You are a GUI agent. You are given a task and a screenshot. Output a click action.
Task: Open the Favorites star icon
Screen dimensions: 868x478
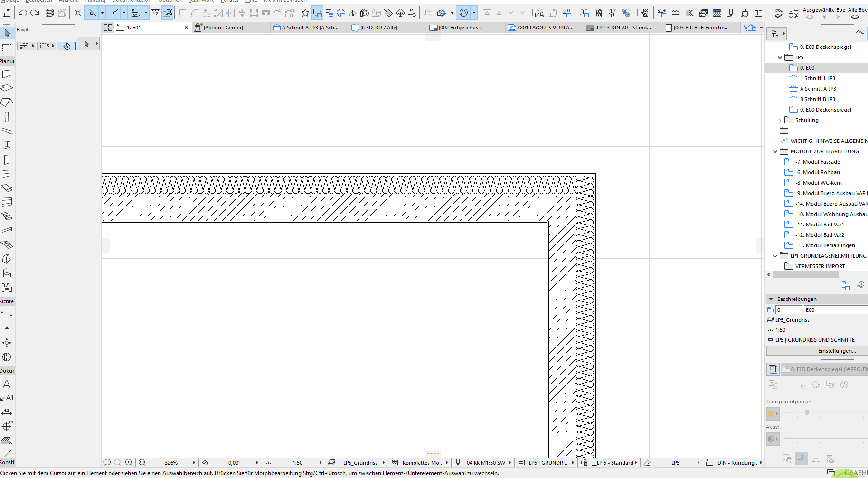pos(305,13)
